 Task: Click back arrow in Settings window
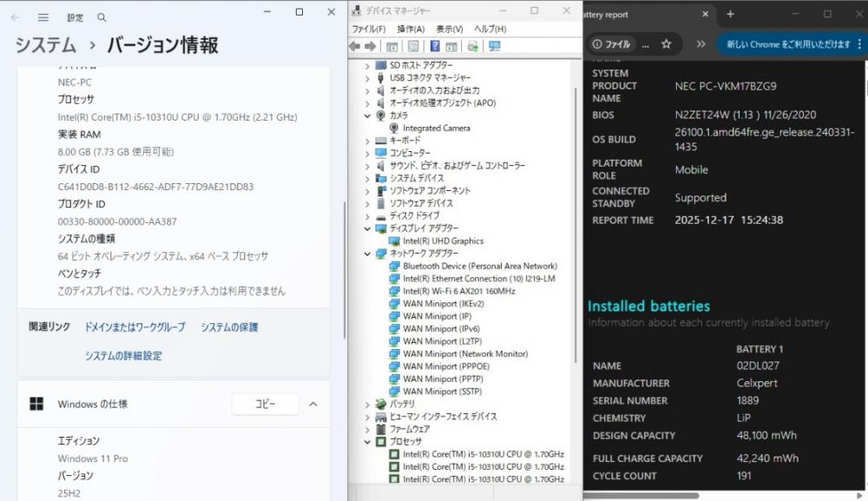15,17
